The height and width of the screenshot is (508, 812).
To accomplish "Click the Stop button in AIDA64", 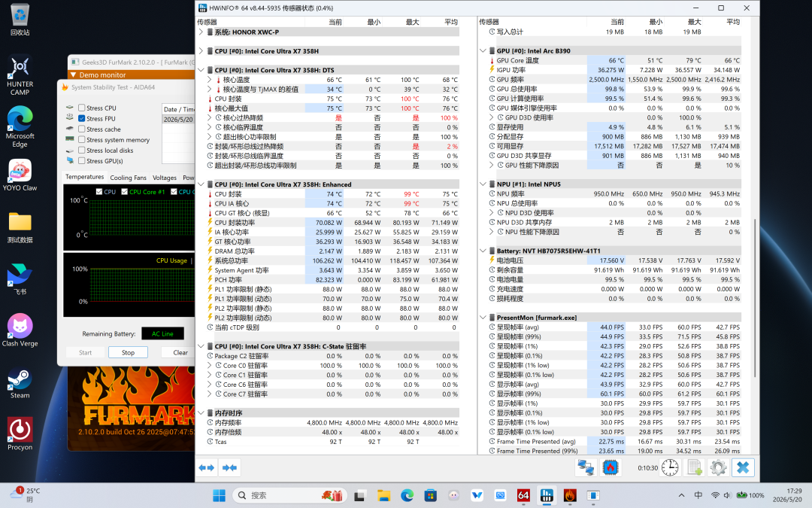I will click(x=128, y=352).
